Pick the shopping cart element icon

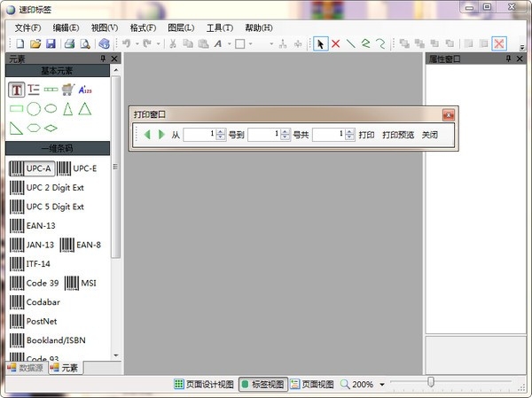67,89
